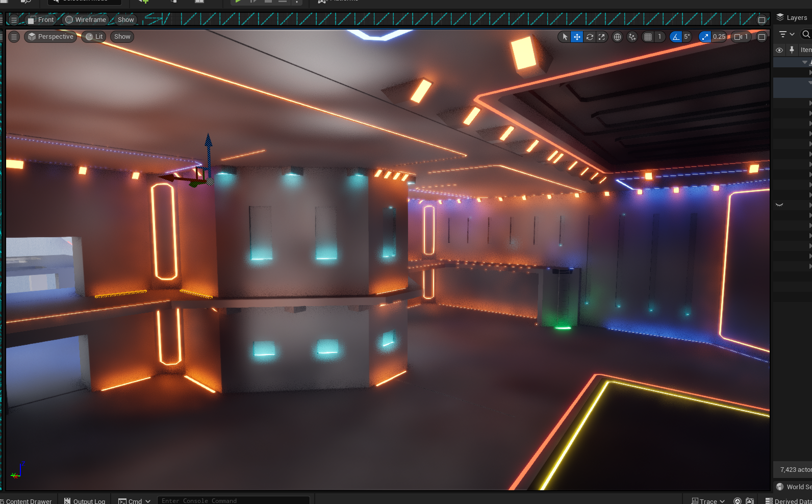Switch to the Rotate transform tool
812x504 pixels.
590,37
